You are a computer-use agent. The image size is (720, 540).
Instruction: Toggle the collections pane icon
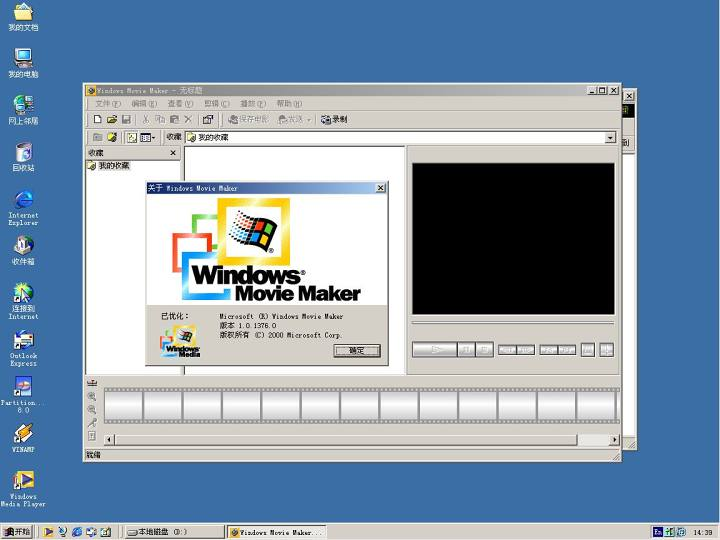132,137
